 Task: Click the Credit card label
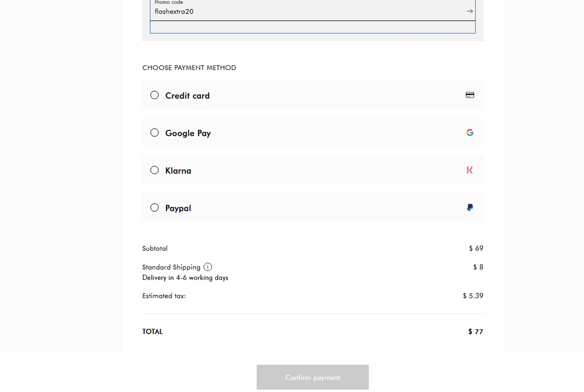pyautogui.click(x=187, y=96)
